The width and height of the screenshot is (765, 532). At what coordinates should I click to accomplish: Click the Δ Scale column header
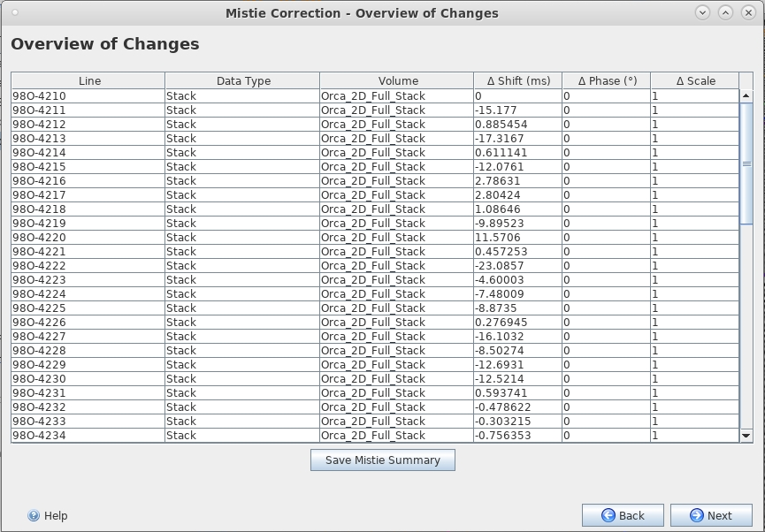[695, 81]
